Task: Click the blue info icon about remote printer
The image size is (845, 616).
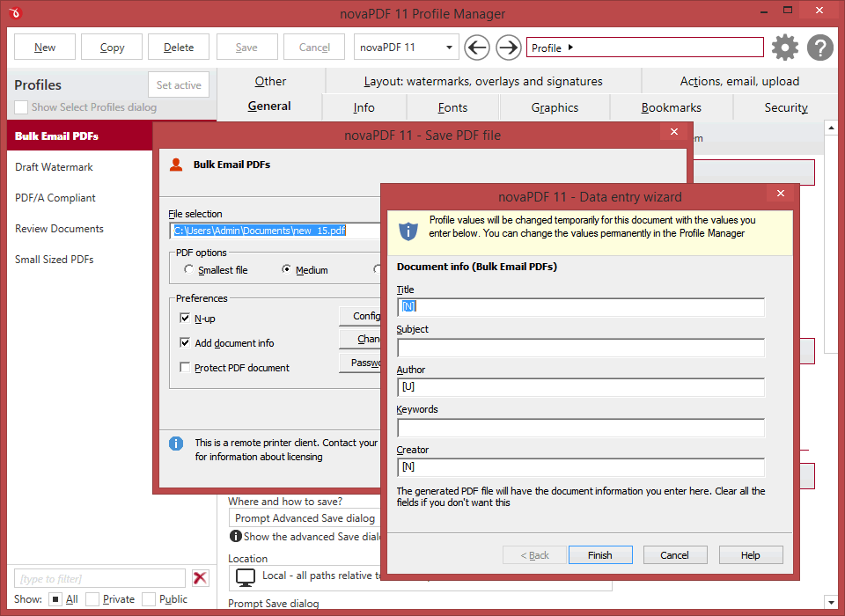Action: click(x=176, y=444)
